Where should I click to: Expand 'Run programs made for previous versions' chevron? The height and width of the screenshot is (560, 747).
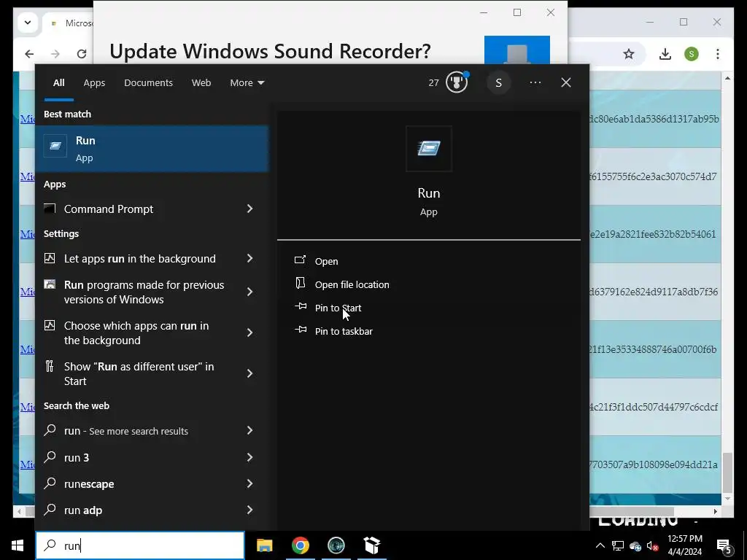(249, 292)
